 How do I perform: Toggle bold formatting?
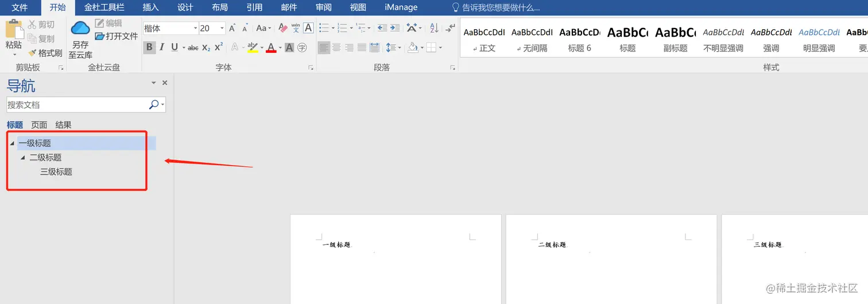(149, 48)
